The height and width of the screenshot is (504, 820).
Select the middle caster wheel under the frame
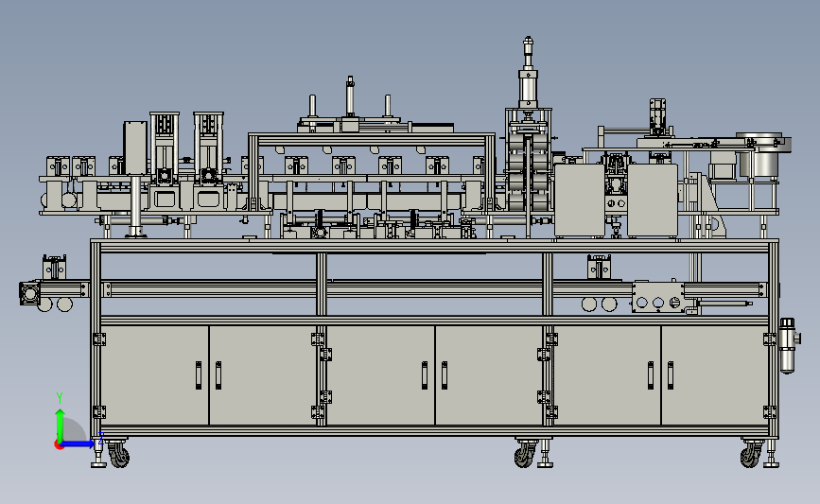tap(525, 455)
